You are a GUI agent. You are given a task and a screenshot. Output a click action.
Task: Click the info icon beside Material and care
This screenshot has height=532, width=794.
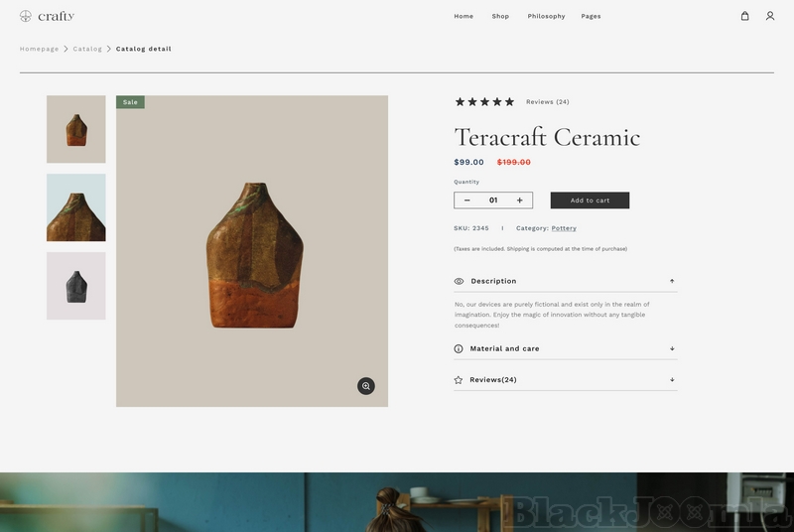[x=459, y=348]
